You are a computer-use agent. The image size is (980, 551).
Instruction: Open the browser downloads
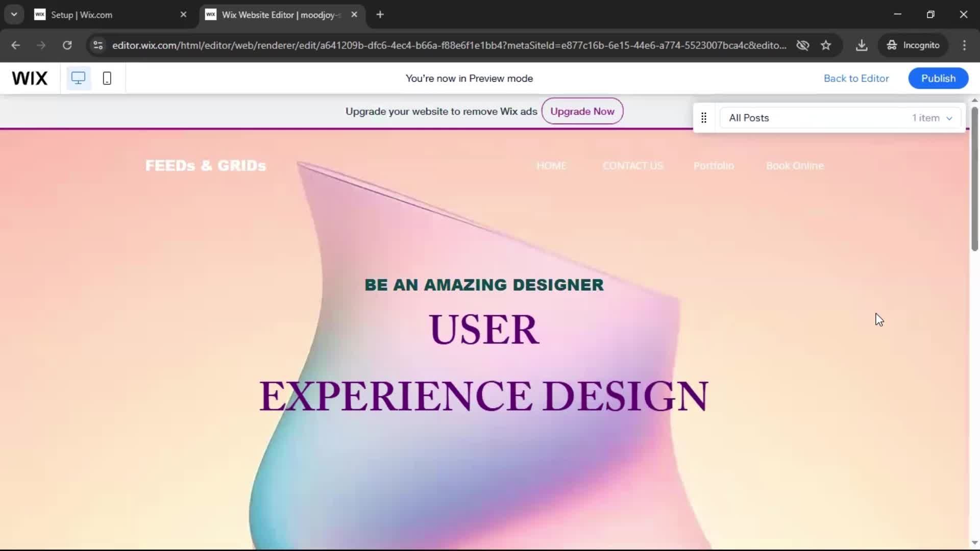tap(862, 45)
